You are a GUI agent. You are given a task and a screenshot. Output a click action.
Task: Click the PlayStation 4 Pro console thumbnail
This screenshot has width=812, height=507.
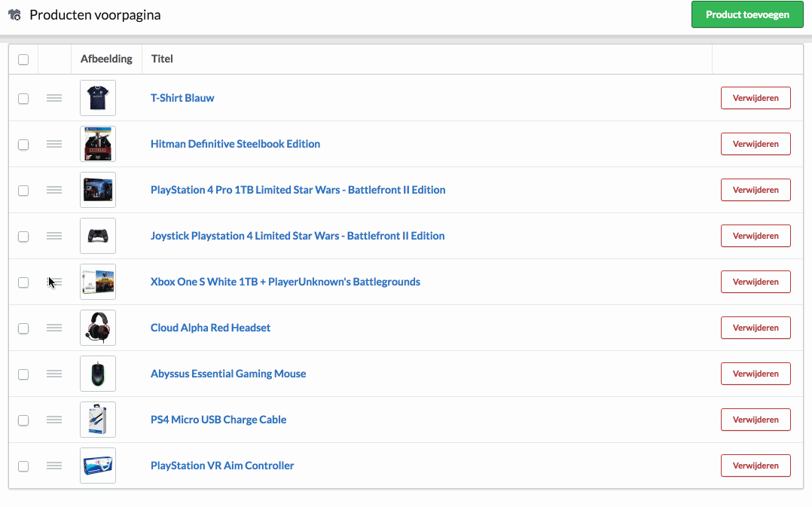(98, 190)
